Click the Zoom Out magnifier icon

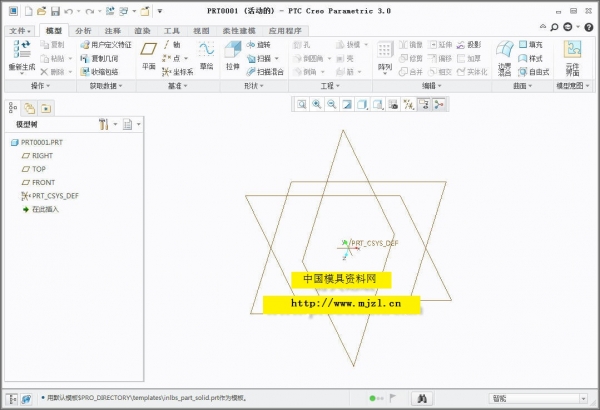pos(332,104)
